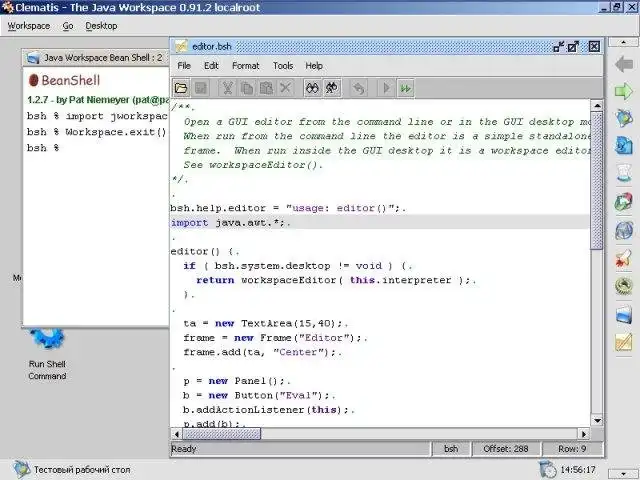Click the editor horizontal scrollbar thumb
Image resolution: width=640 pixels, height=480 pixels.
pos(221,434)
